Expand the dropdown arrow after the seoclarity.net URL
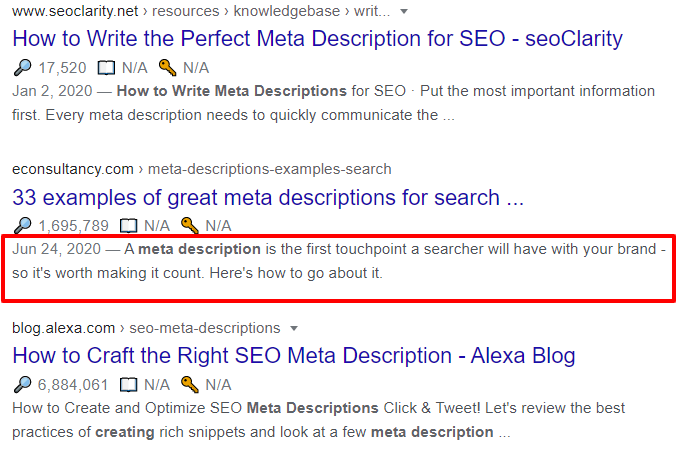The width and height of the screenshot is (693, 450). pos(403,11)
